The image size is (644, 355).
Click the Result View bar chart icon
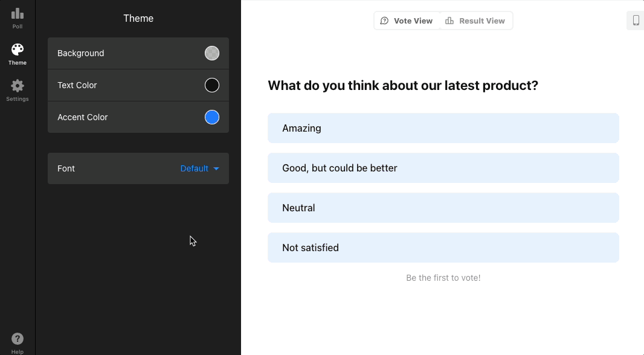pyautogui.click(x=449, y=21)
